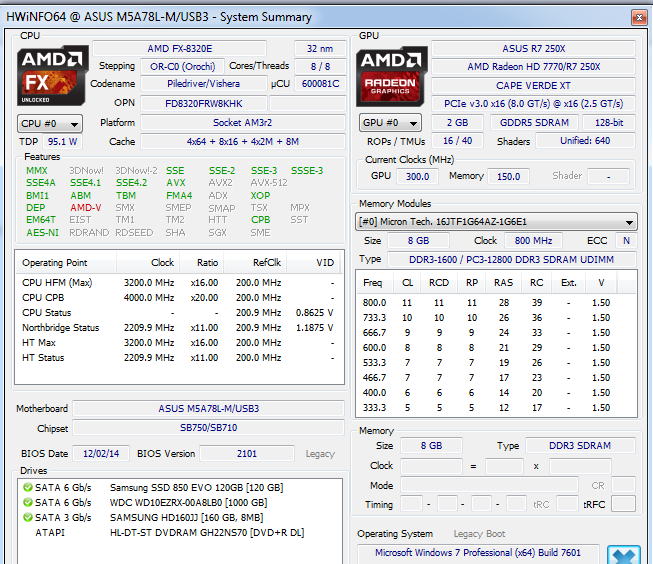Select the CPU HFM (Max) row

pyautogui.click(x=179, y=283)
